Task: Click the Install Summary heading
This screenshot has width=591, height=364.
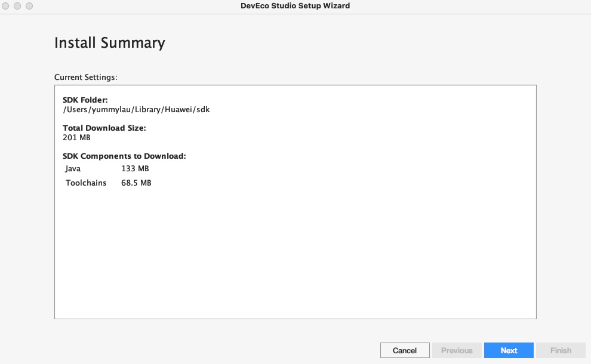Action: [x=110, y=42]
